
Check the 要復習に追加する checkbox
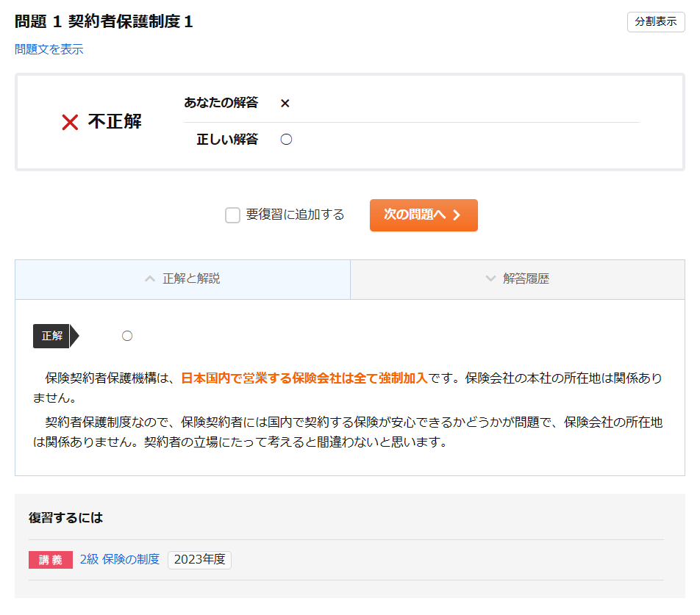click(232, 215)
